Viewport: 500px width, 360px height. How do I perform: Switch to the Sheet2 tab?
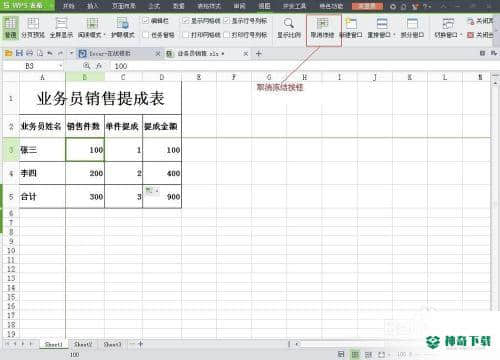click(x=83, y=344)
